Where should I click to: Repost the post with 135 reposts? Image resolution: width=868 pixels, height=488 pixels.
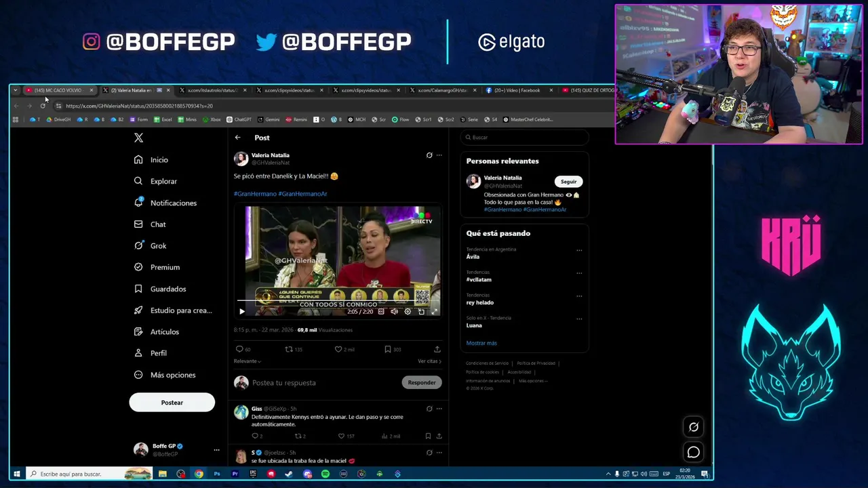click(288, 349)
